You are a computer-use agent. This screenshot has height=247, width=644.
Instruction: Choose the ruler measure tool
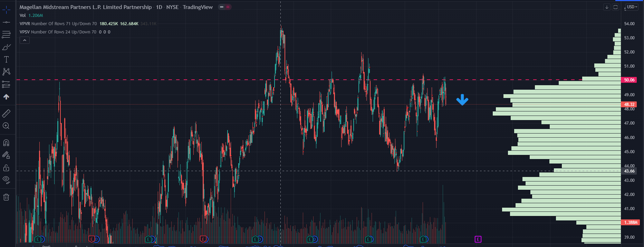[6, 113]
